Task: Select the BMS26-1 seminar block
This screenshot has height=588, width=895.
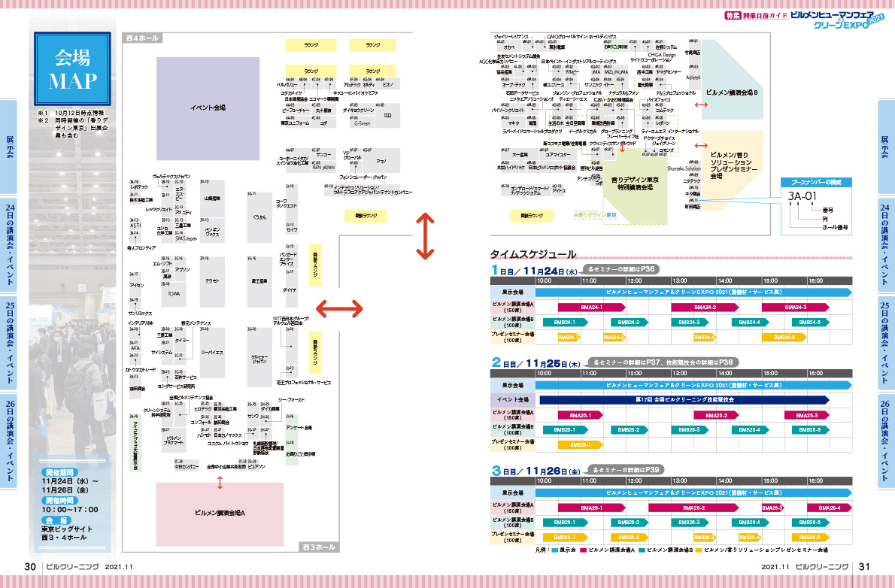Action: [x=565, y=537]
